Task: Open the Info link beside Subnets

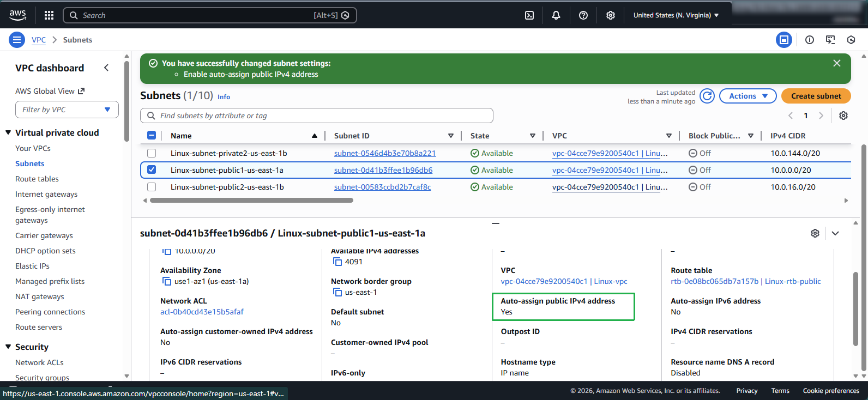Action: [x=224, y=97]
